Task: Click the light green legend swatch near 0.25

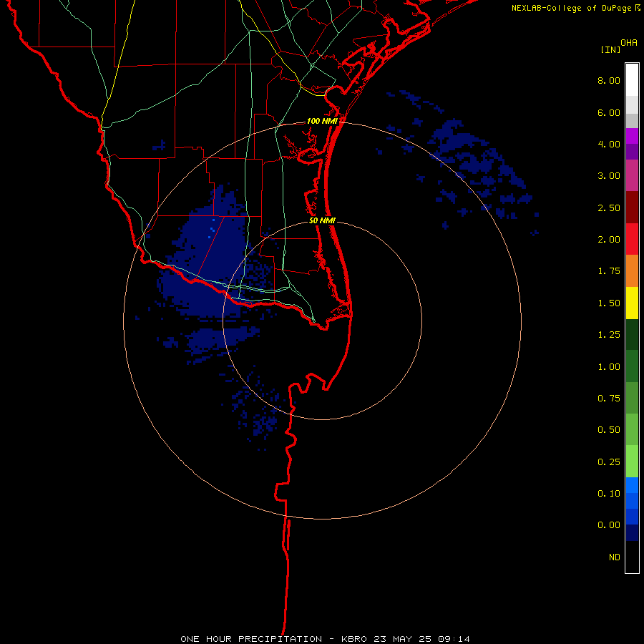Action: click(x=632, y=462)
